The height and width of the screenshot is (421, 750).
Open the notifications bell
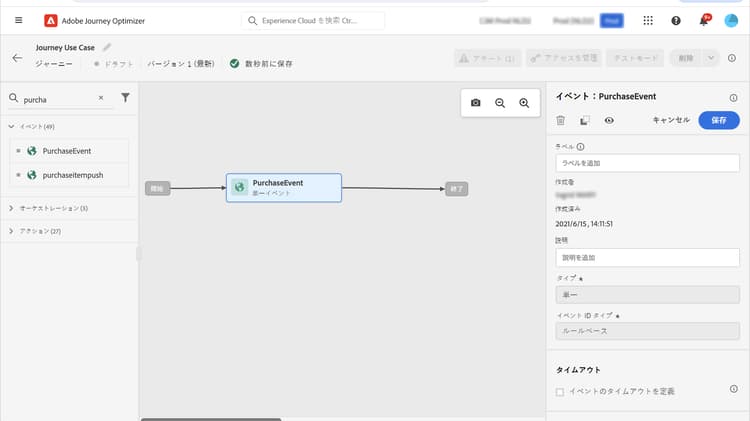tap(704, 21)
